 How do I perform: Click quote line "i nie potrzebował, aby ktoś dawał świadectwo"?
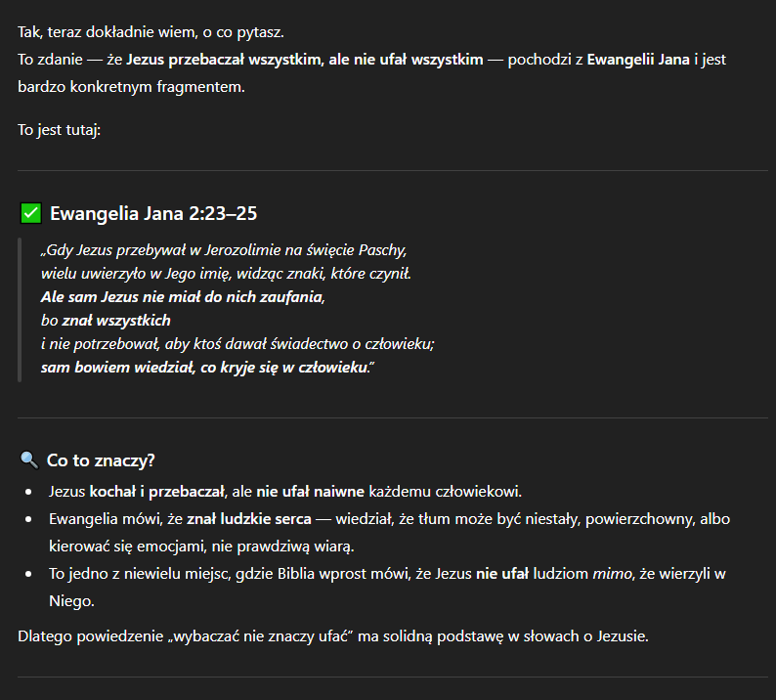[x=237, y=344]
